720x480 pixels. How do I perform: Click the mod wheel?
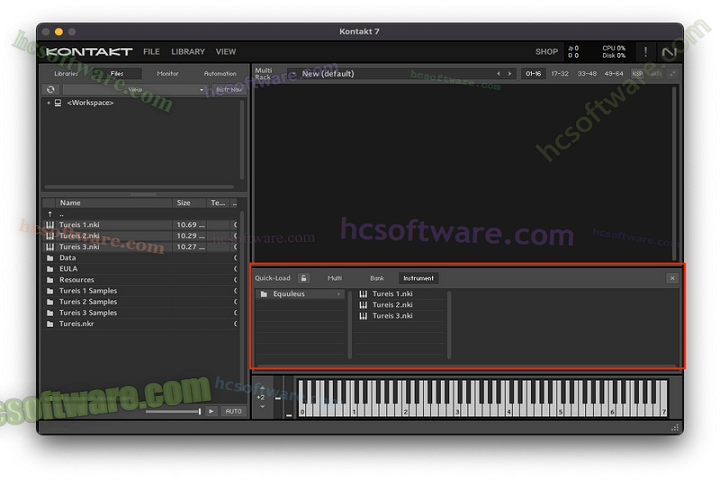289,398
